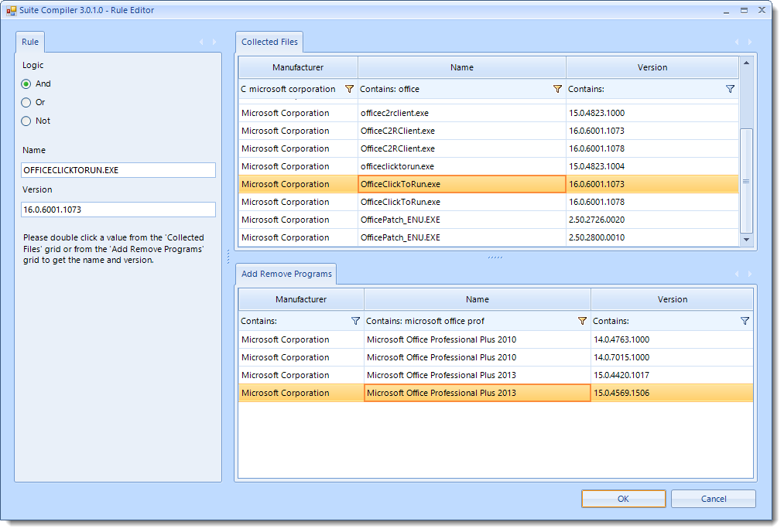
Task: Select Office Professional Plus 2013 name, 15.0.4420.1017 row
Action: [478, 375]
